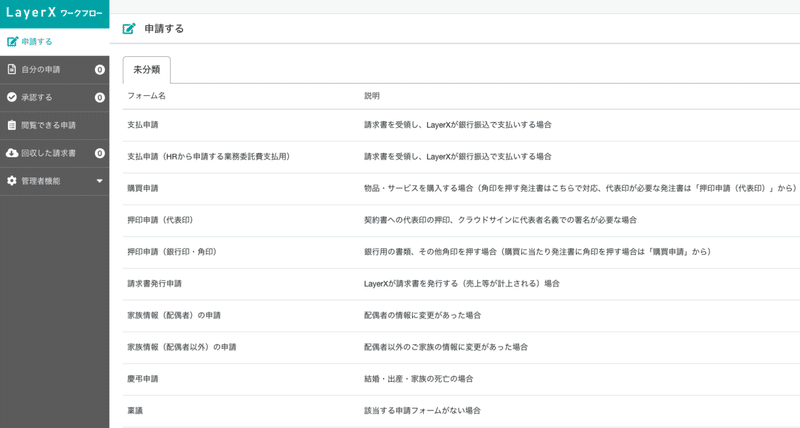Click description 結婚・出産・家族の死亡の場合
The height and width of the screenshot is (428, 800).
(x=418, y=379)
